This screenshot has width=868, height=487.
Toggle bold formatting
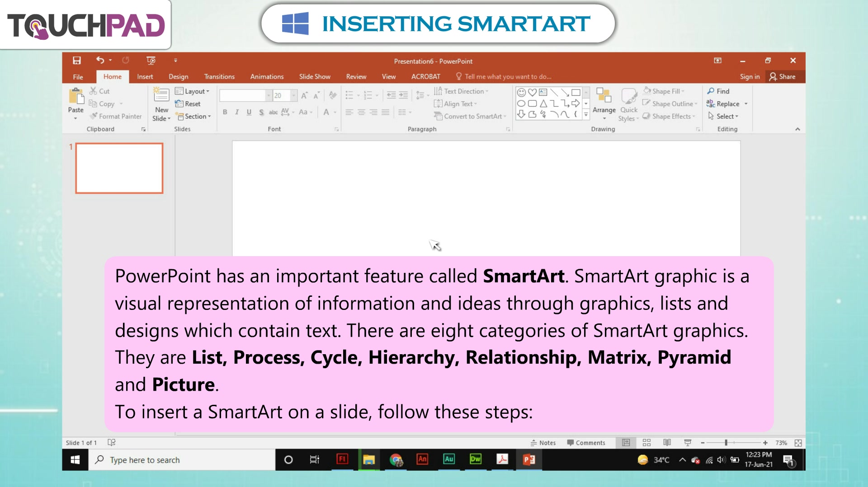pyautogui.click(x=225, y=112)
